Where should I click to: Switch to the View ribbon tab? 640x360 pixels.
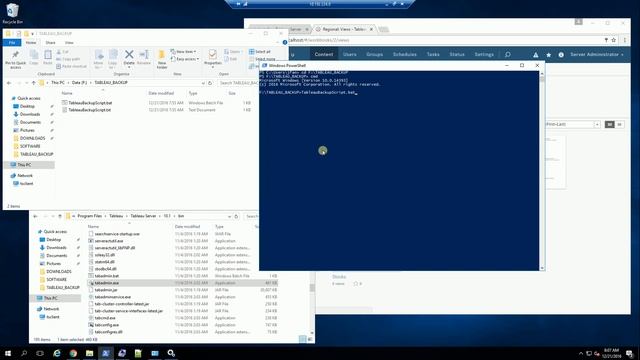(x=69, y=42)
